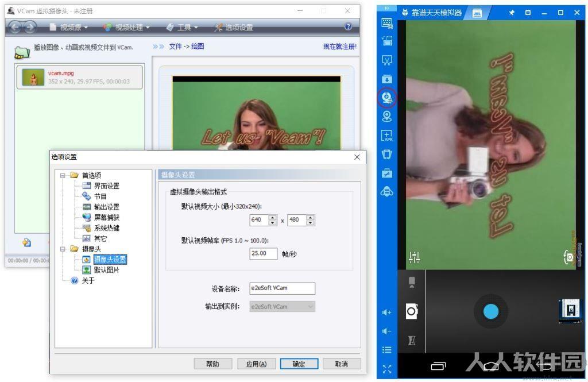
Task: Open keyboard mapping in emulator sidebar
Action: 386,24
